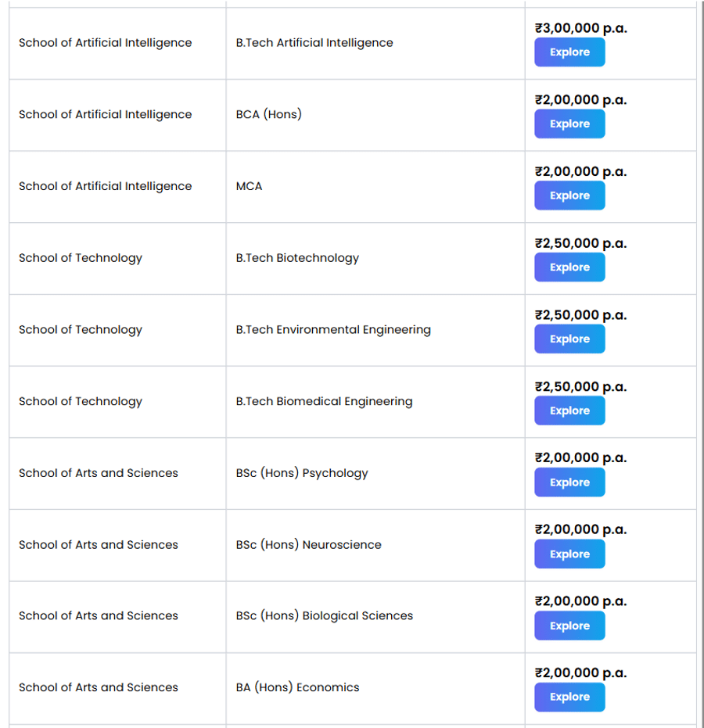Click Explore for B.Tech Biomedical Engineering

(569, 411)
